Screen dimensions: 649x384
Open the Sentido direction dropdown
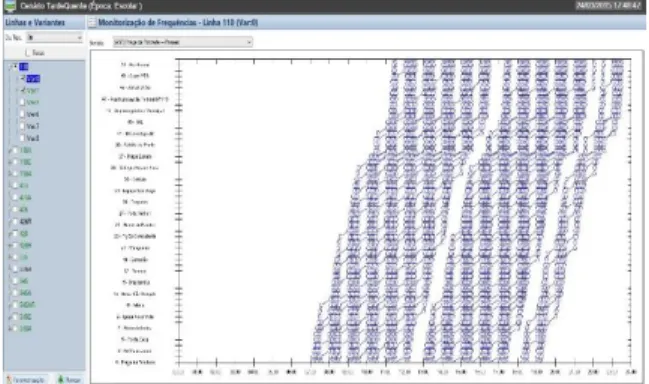[183, 42]
